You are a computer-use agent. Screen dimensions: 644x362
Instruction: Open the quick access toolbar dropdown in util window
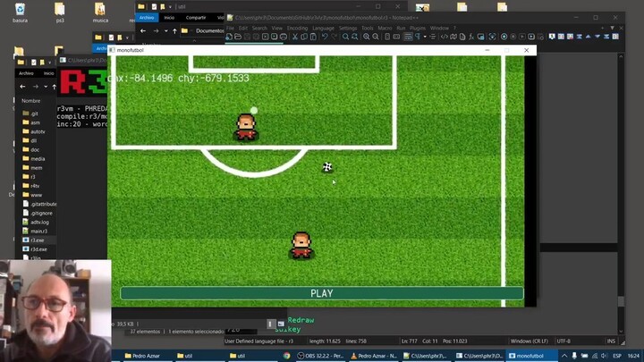pos(170,6)
